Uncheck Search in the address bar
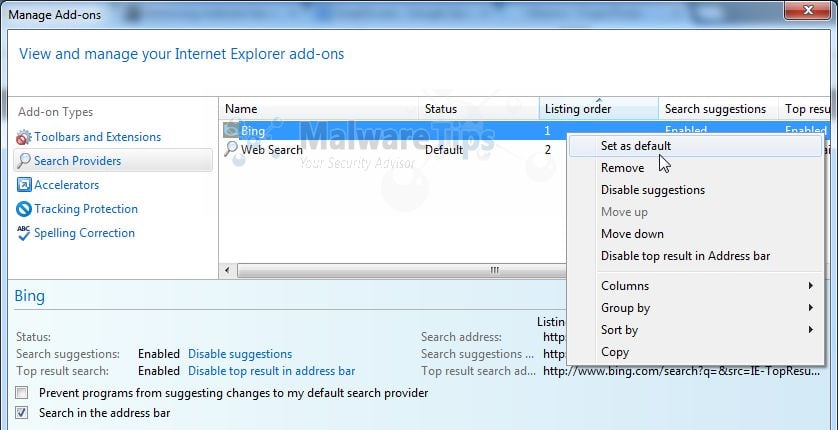The width and height of the screenshot is (838, 430). 21,413
